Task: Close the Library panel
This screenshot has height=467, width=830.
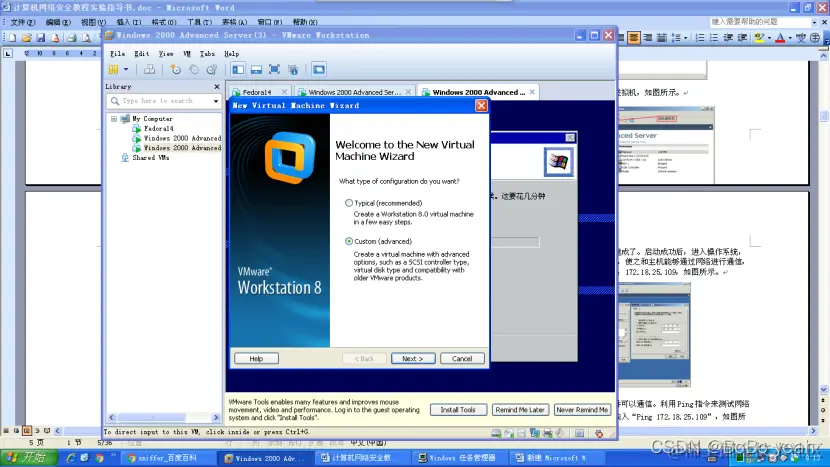Action: 216,86
